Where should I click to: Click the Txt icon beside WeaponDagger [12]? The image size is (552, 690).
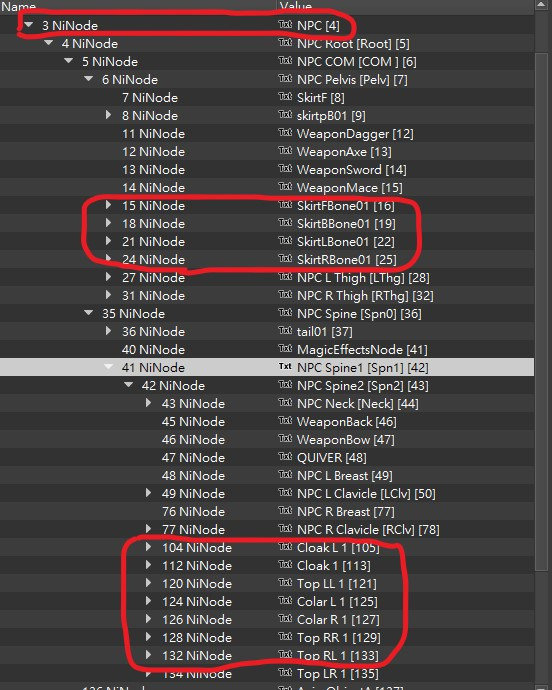click(x=285, y=133)
